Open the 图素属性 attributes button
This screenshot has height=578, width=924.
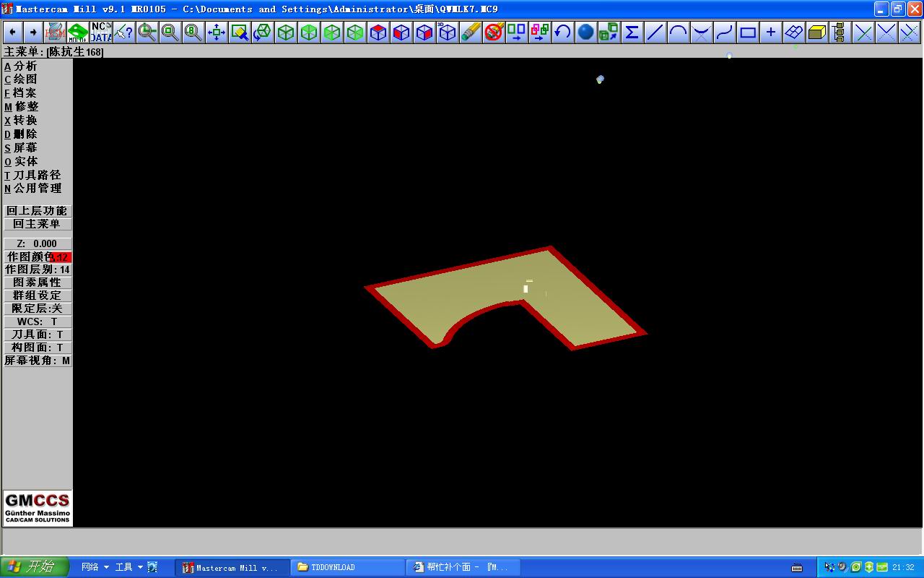37,282
